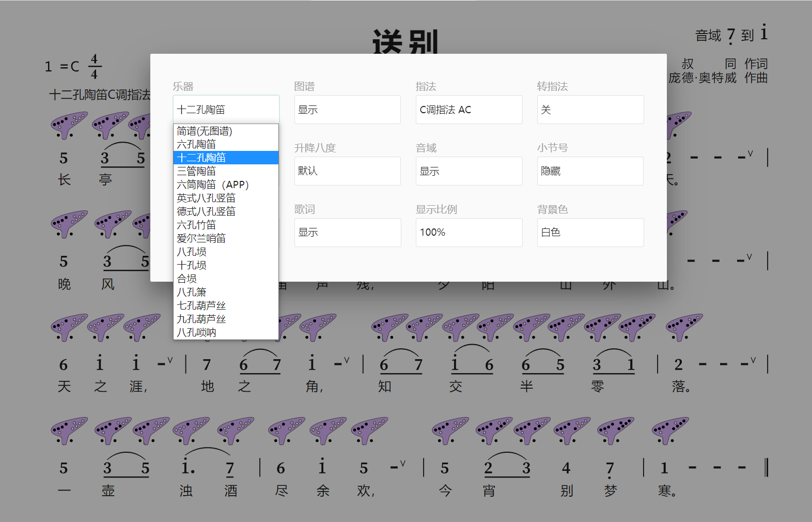812x522 pixels.
Task: Open the 背景色 dropdown set to 白色
Action: click(x=590, y=233)
